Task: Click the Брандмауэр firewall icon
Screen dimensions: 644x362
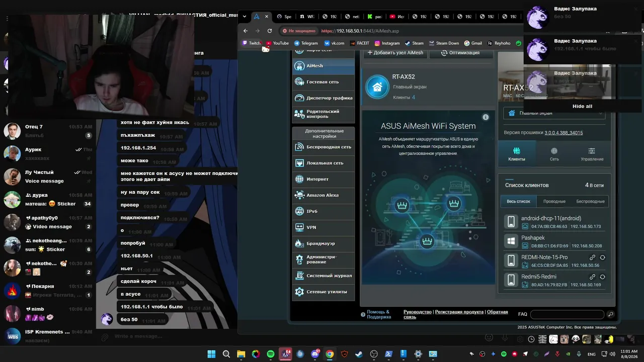Action: click(299, 244)
